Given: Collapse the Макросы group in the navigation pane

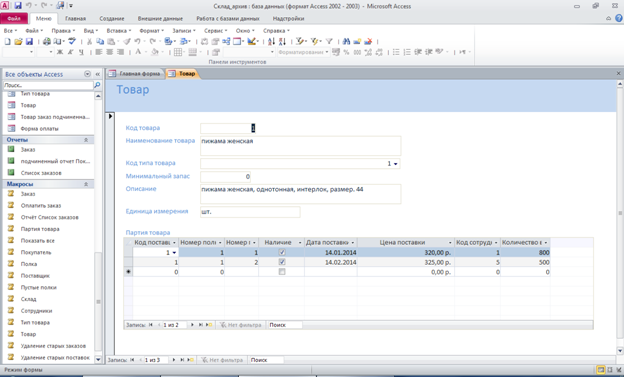Looking at the screenshot, I should point(86,184).
